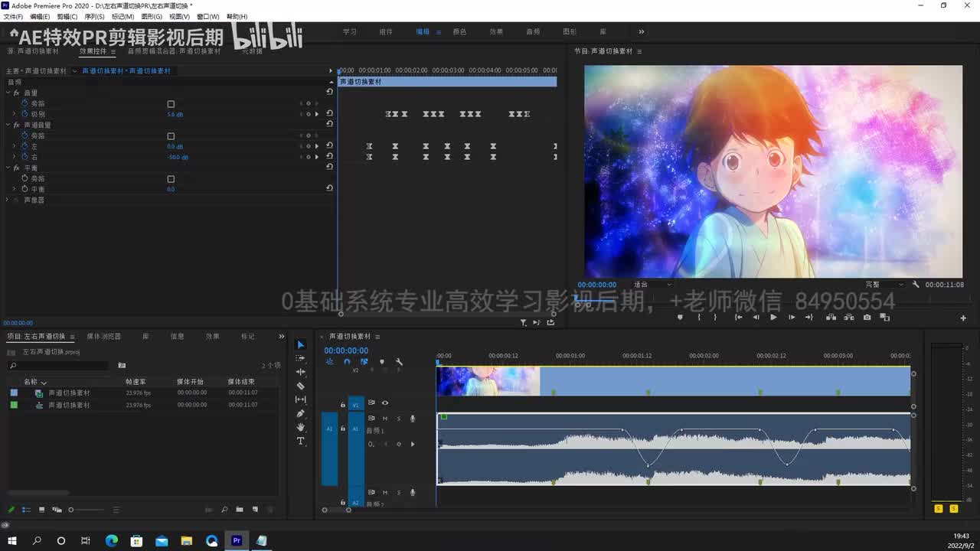Open Windows Start menu

[12, 540]
